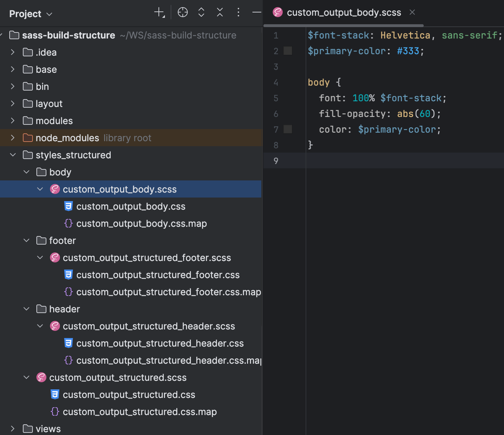Click the Sass icon beside custom_output_structured.scss
This screenshot has height=435, width=504.
point(41,377)
